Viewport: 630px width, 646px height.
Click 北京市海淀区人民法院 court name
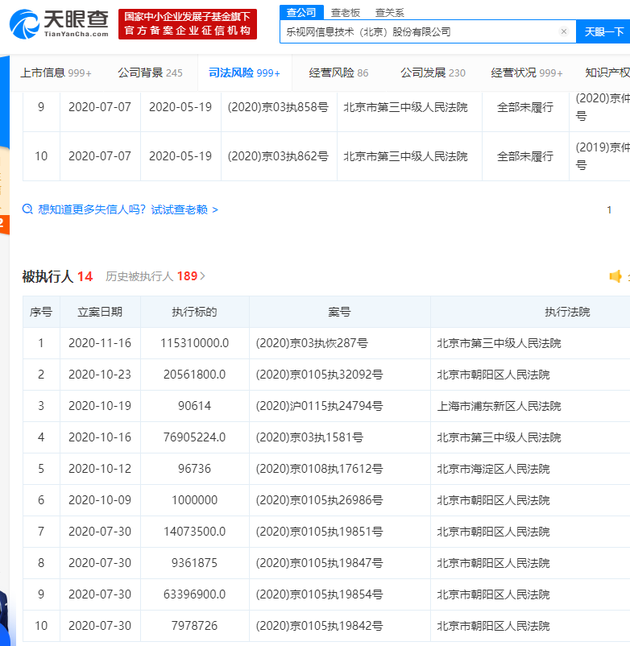(x=493, y=469)
